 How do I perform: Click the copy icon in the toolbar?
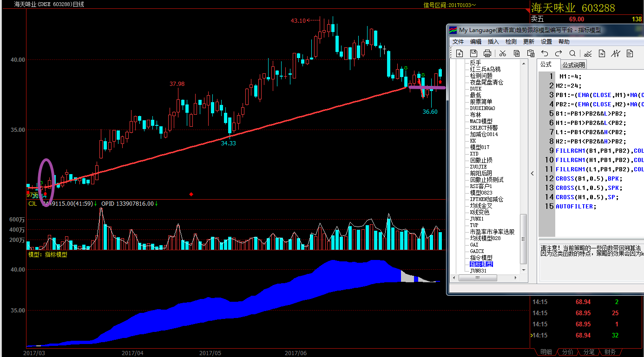coord(517,53)
